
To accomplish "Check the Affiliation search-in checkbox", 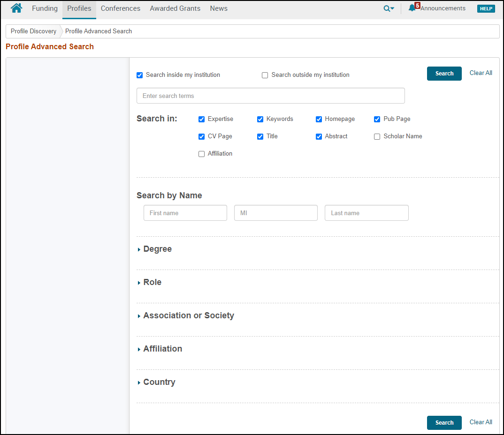I will 202,154.
